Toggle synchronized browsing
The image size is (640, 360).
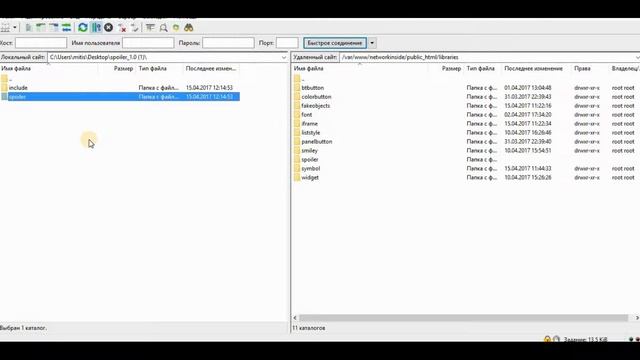point(176,28)
